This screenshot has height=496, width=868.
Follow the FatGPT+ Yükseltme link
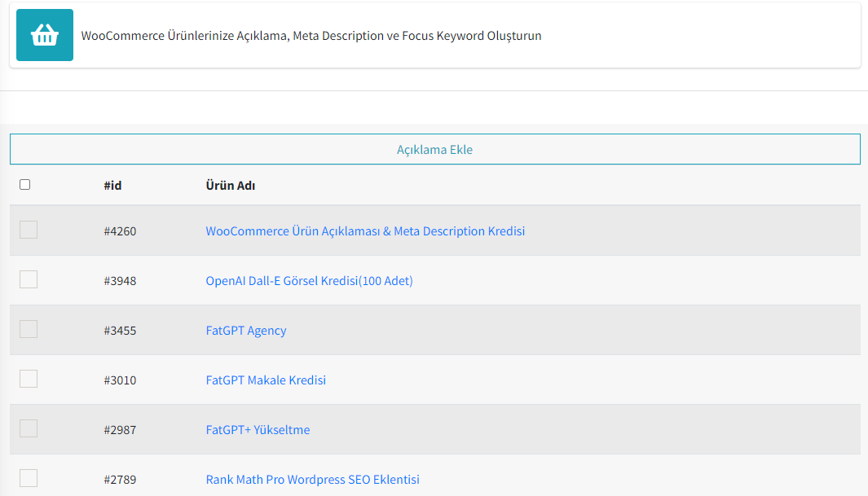[x=258, y=430]
